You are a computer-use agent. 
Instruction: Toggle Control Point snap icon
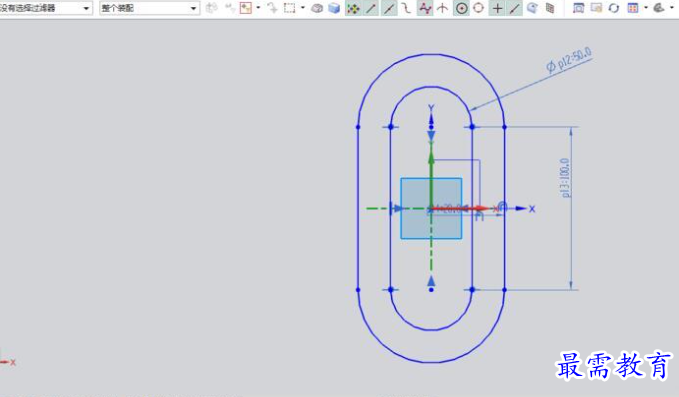pyautogui.click(x=425, y=8)
